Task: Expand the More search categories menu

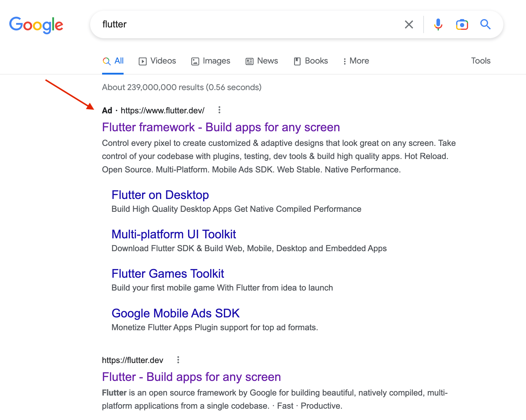Action: coord(356,61)
